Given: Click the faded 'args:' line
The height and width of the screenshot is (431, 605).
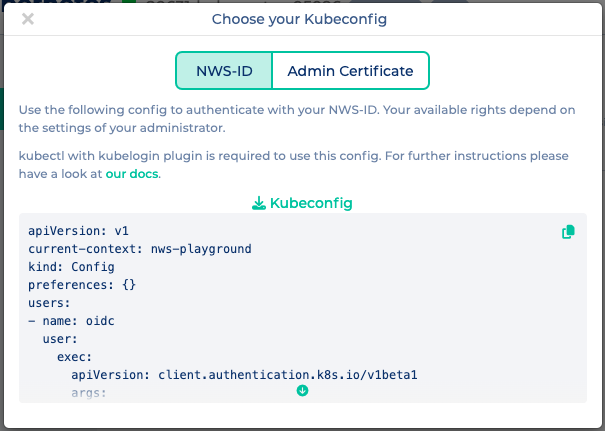Looking at the screenshot, I should coord(89,393).
